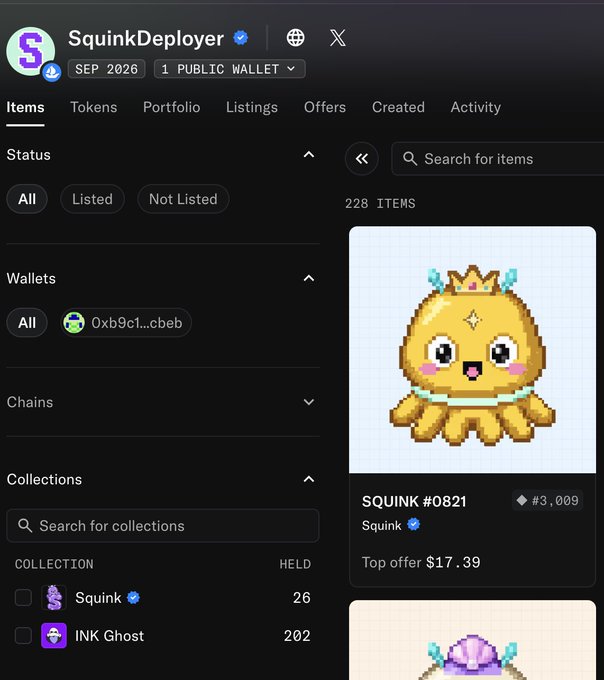Image resolution: width=604 pixels, height=680 pixels.
Task: Switch to the Created tab
Action: pyautogui.click(x=398, y=107)
